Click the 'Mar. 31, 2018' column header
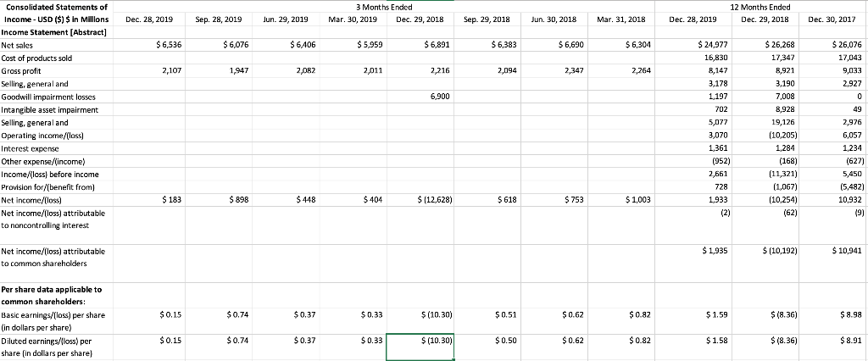This screenshot has width=868, height=361. click(621, 19)
